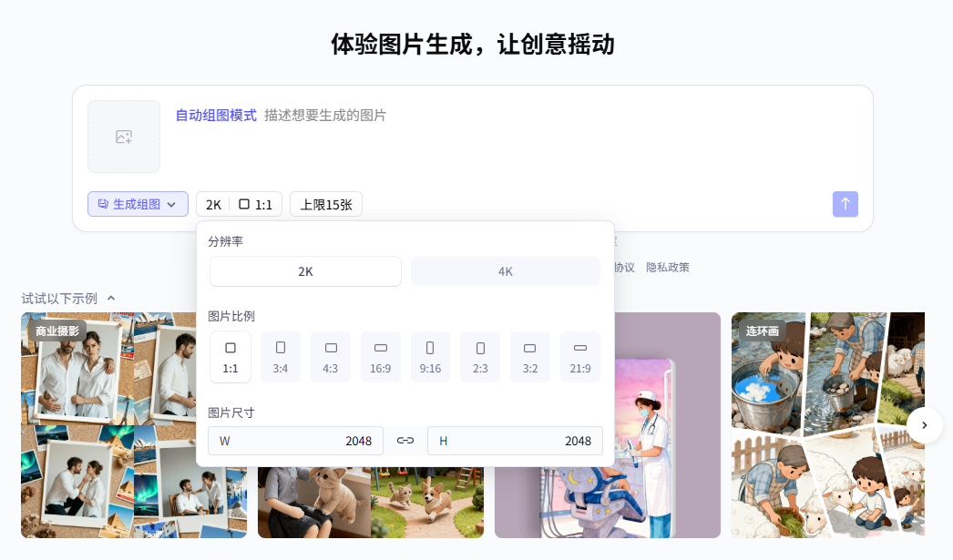Open the 连环画 example thumbnail
This screenshot has width=953, height=560.
827,425
